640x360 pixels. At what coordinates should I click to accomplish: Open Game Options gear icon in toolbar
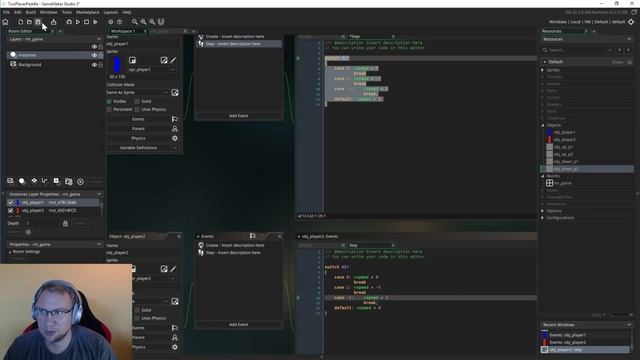[111, 22]
